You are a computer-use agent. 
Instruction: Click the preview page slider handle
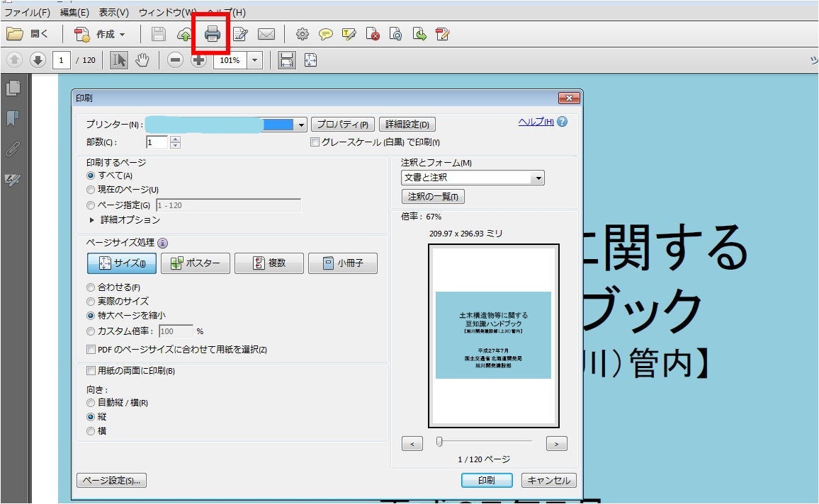pyautogui.click(x=439, y=442)
